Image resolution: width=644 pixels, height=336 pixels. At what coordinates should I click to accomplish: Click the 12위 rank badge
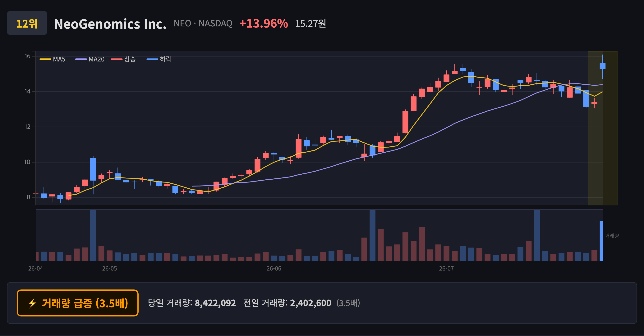point(27,23)
